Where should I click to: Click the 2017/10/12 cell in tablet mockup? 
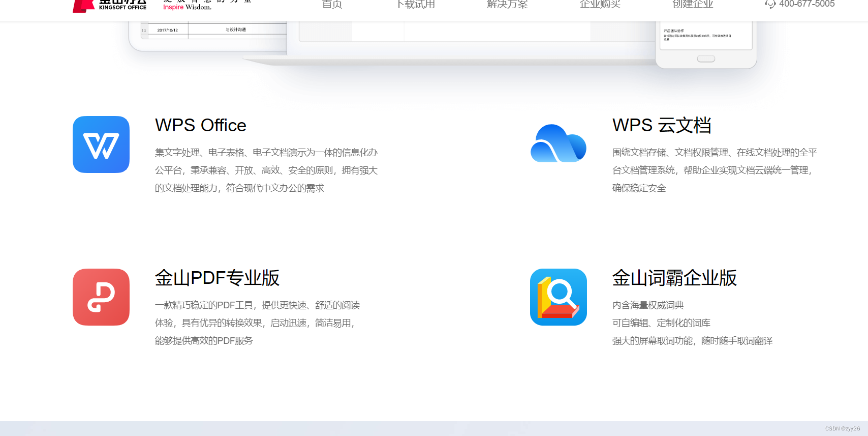[168, 30]
